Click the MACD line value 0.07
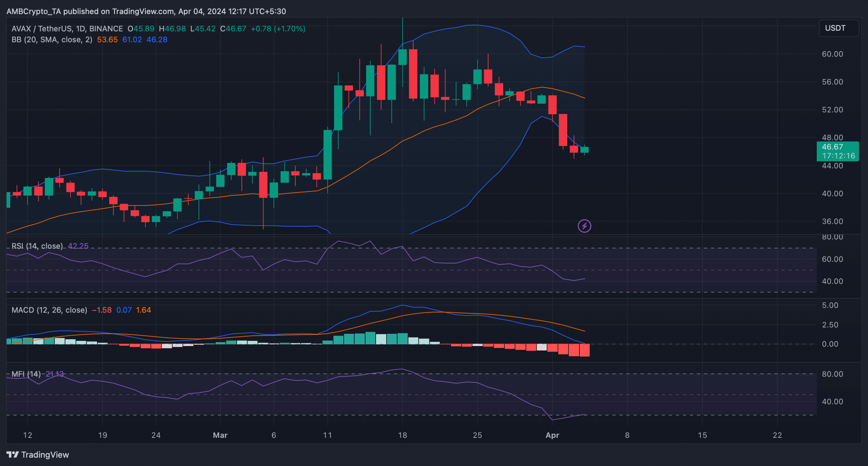Screen dimensions: 868x466 click(x=124, y=310)
